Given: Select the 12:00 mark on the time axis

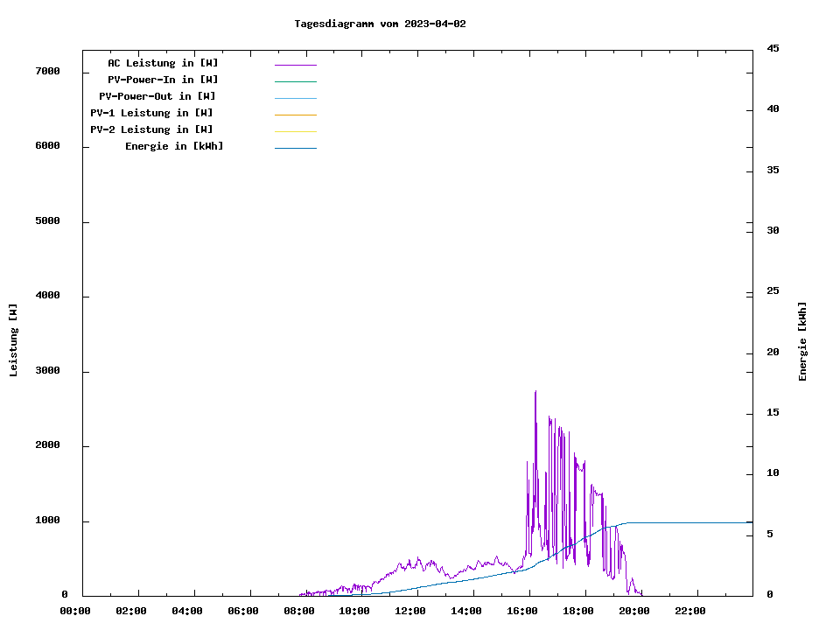Looking at the screenshot, I should pos(410,611).
